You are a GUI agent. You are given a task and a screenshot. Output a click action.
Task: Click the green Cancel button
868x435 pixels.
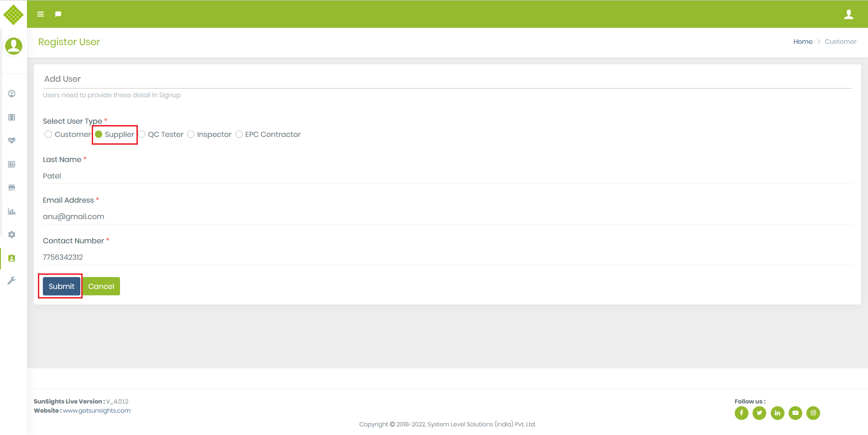click(x=101, y=286)
